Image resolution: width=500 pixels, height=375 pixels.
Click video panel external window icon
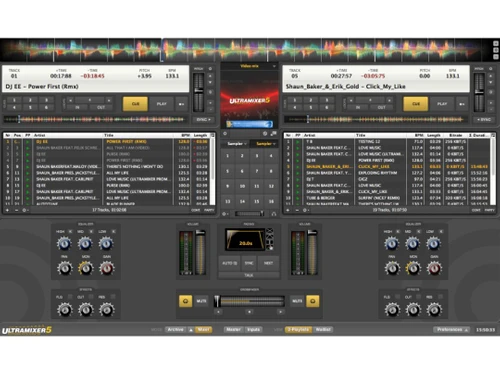274,134
